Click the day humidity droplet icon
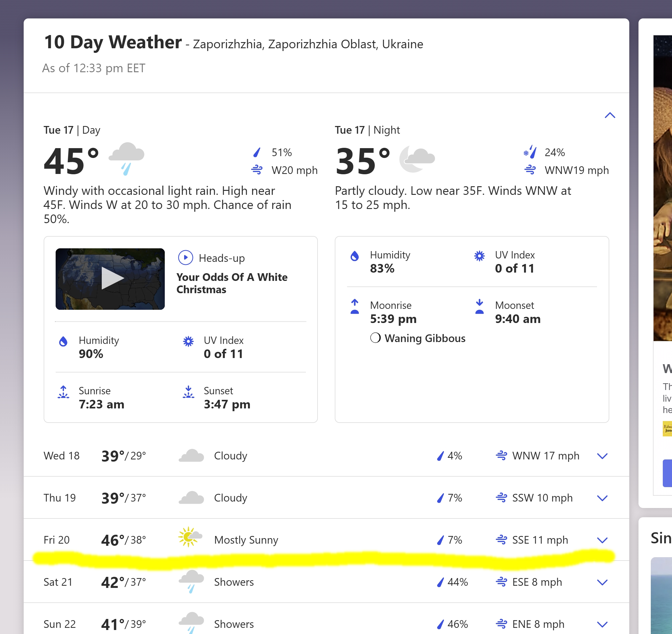This screenshot has height=634, width=672. click(63, 342)
